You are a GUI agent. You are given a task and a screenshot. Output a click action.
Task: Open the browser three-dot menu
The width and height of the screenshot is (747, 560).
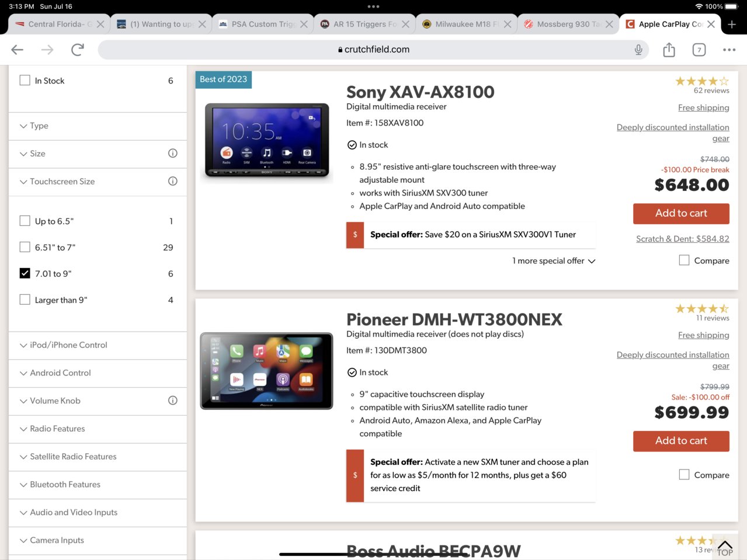click(729, 50)
